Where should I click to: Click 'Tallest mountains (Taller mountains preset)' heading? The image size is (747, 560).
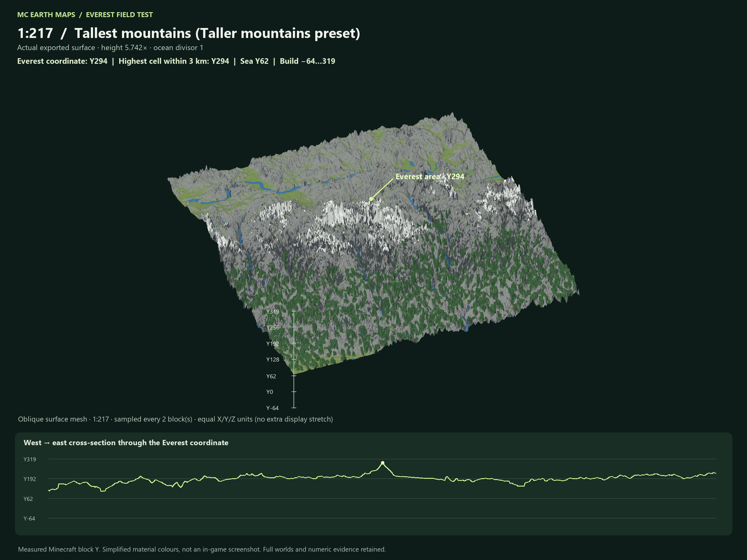tap(217, 33)
